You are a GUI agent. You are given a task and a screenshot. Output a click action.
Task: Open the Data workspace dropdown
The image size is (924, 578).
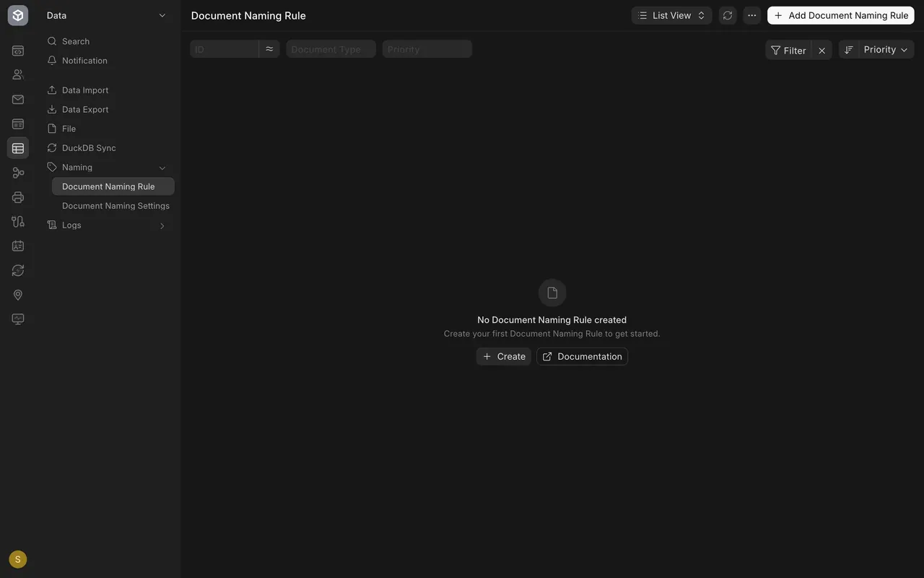pos(107,15)
